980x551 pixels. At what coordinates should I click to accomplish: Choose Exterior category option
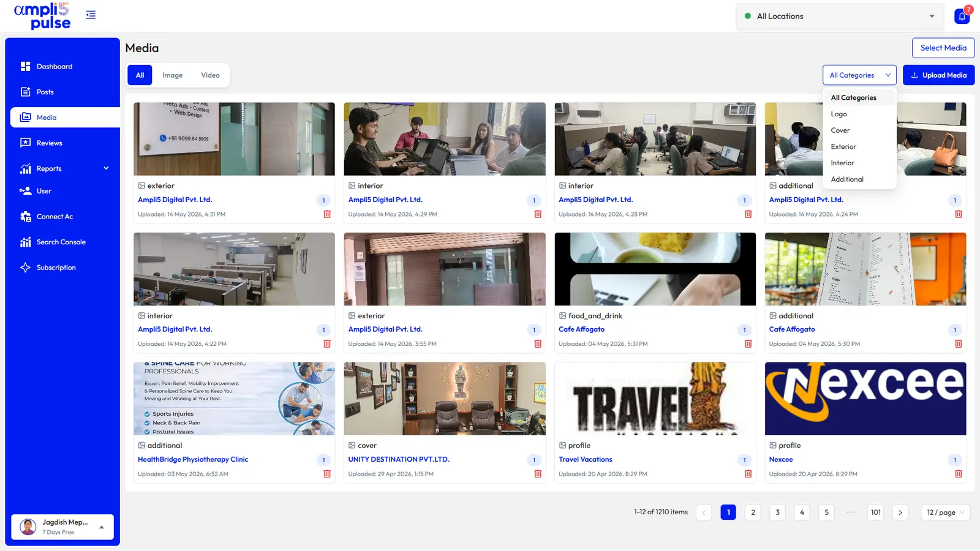tap(859, 147)
